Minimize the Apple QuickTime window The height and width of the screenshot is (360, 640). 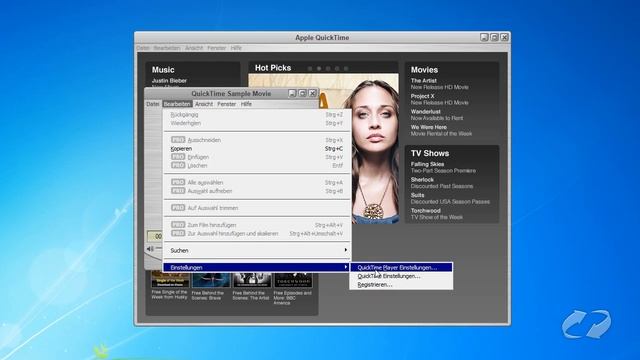pos(484,37)
